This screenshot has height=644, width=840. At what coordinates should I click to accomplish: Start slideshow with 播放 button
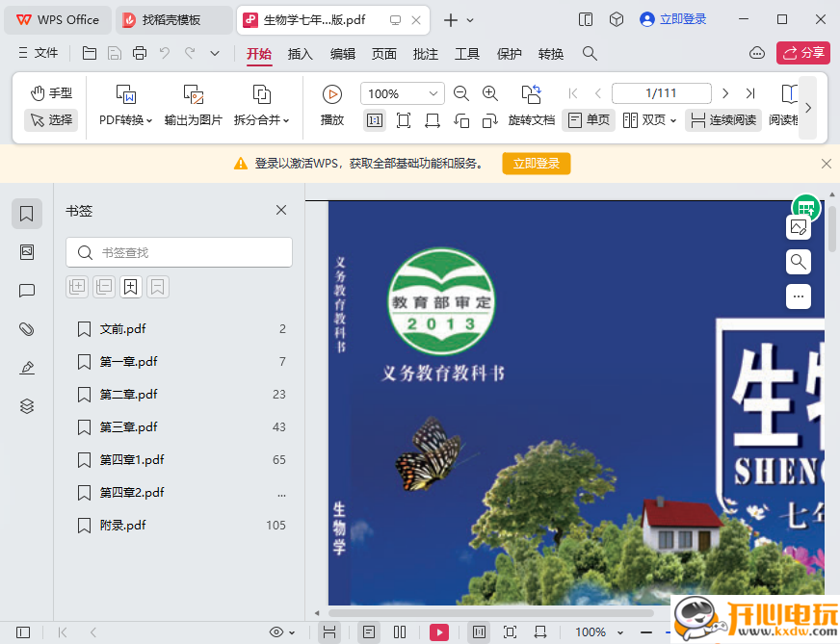tap(332, 106)
